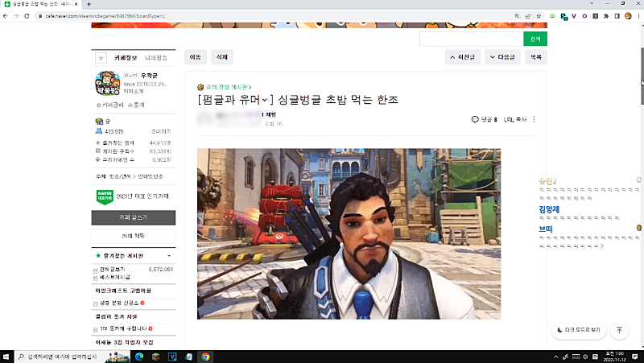Go to next post with 다음글

coord(502,57)
